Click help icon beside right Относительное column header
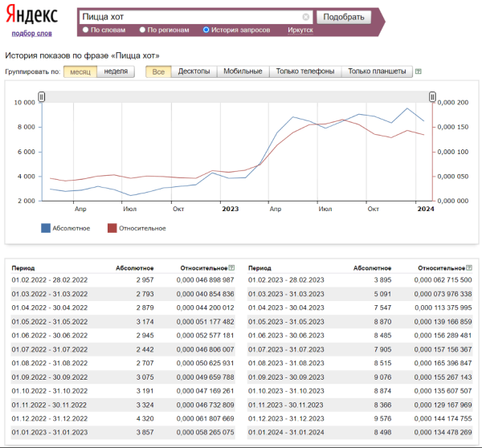Screen dimensions: 482x448 (468, 268)
